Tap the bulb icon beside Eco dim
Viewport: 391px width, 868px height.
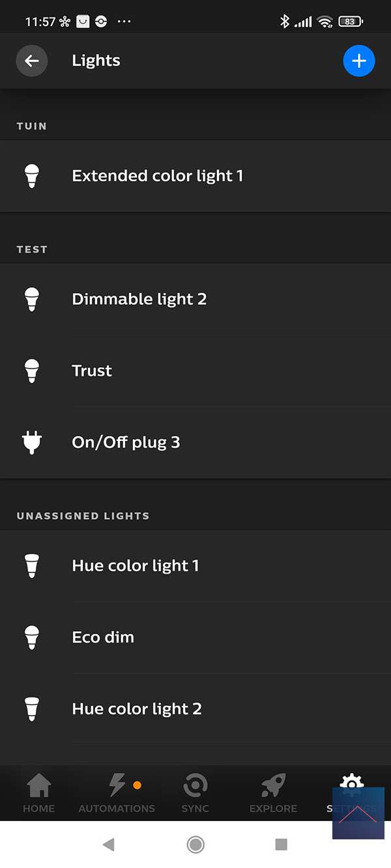pos(31,637)
